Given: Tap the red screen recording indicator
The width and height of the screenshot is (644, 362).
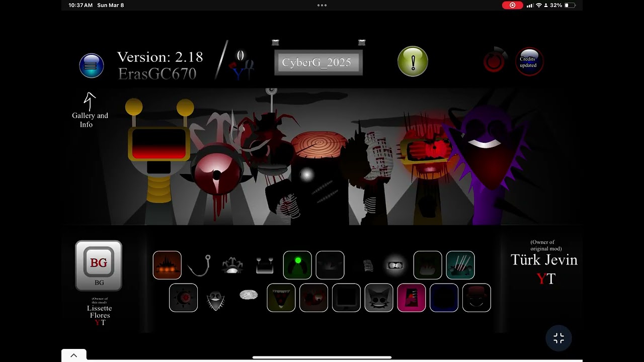Looking at the screenshot, I should coord(512,5).
